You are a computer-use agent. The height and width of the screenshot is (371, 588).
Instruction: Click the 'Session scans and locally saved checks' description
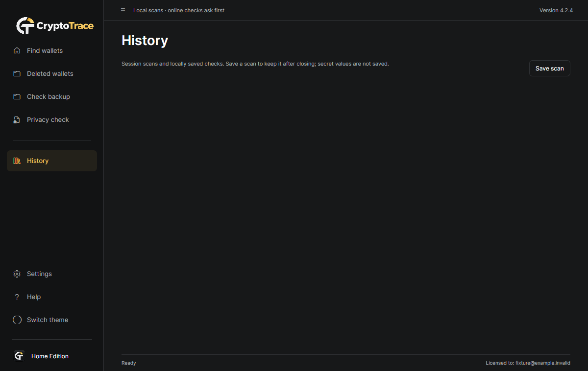click(255, 64)
